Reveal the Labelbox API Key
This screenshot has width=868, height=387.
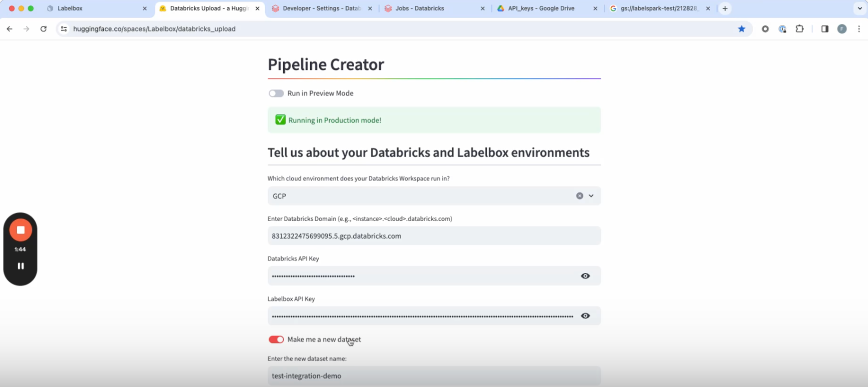585,316
